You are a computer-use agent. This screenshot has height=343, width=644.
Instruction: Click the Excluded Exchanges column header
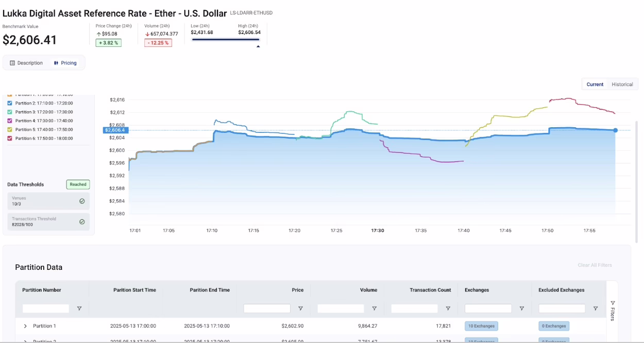coord(562,290)
